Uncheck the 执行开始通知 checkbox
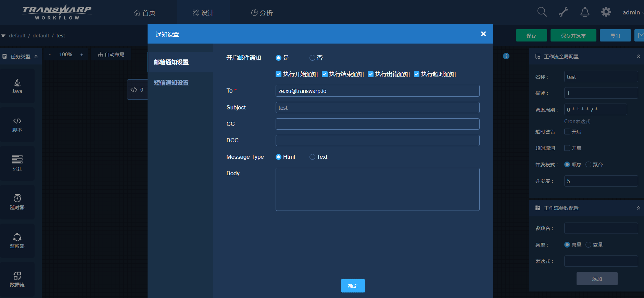 279,74
